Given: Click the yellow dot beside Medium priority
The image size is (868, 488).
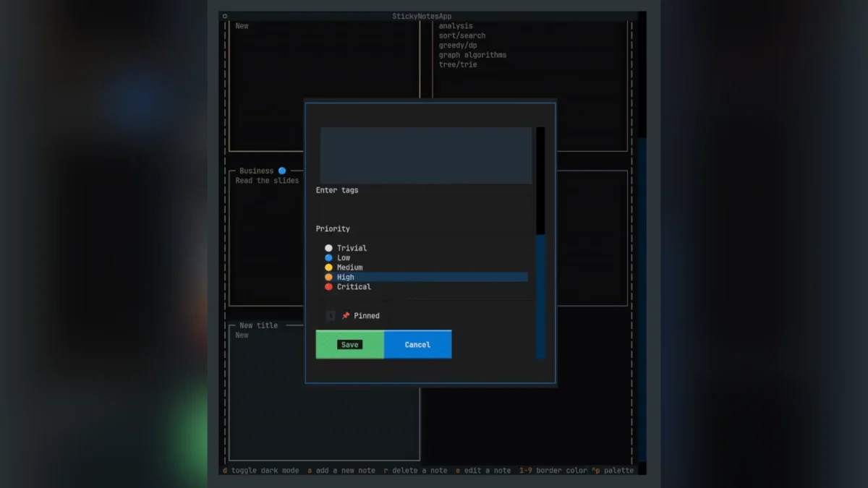Looking at the screenshot, I should (328, 267).
